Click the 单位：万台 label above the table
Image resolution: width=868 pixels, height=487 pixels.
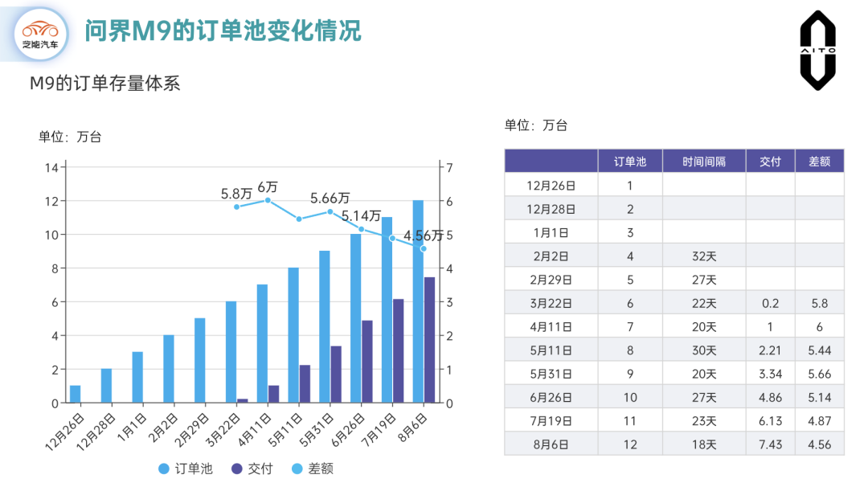click(536, 125)
